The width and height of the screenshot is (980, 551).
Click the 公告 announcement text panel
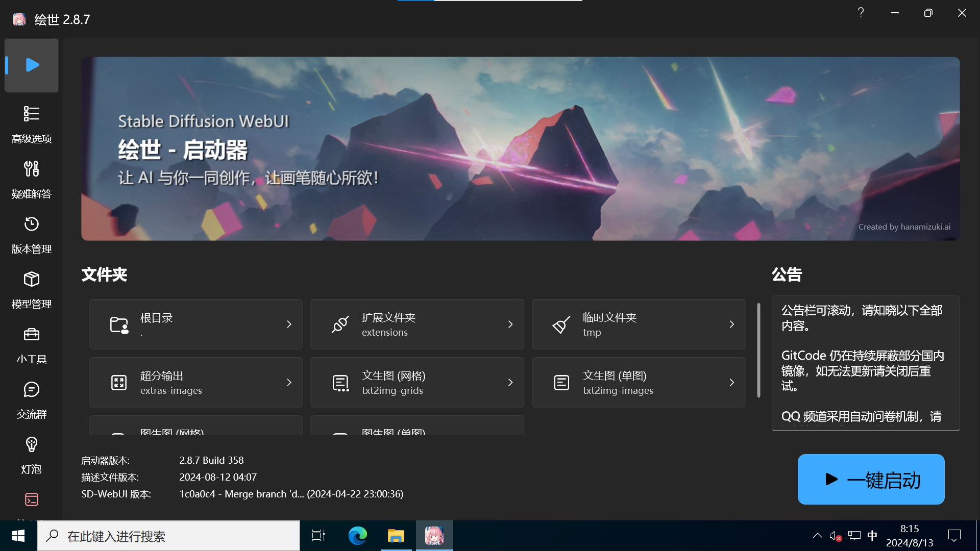tap(866, 363)
